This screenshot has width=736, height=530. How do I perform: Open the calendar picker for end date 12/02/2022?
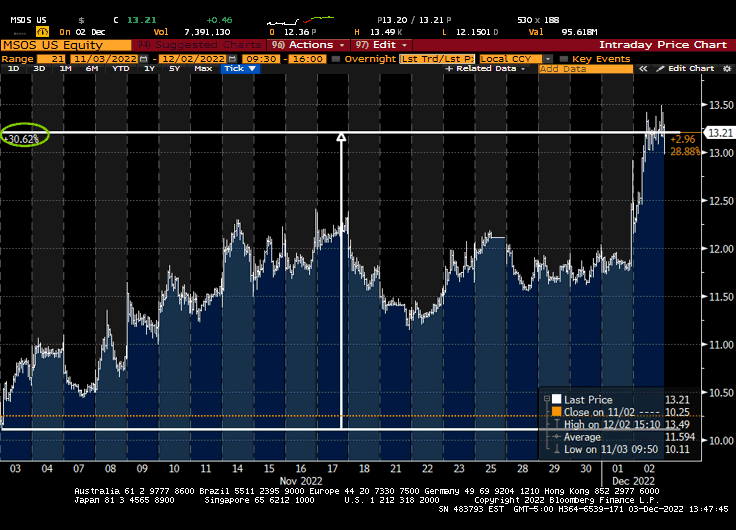232,59
